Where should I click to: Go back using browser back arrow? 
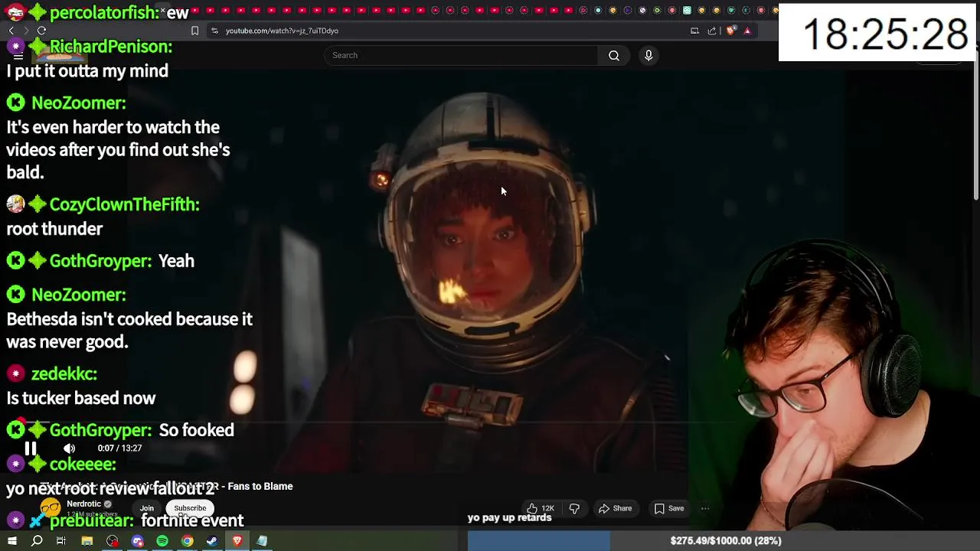click(11, 31)
